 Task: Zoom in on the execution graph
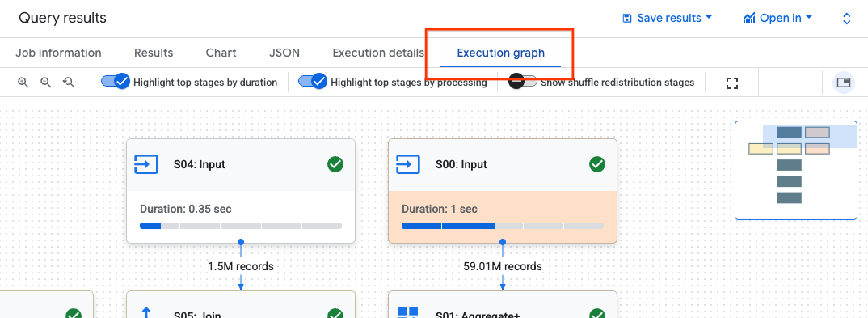click(x=23, y=83)
